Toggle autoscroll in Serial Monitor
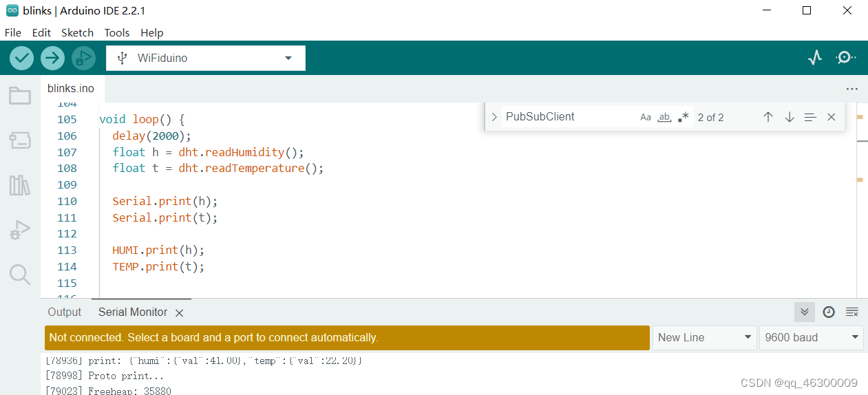The width and height of the screenshot is (868, 395). tap(804, 312)
